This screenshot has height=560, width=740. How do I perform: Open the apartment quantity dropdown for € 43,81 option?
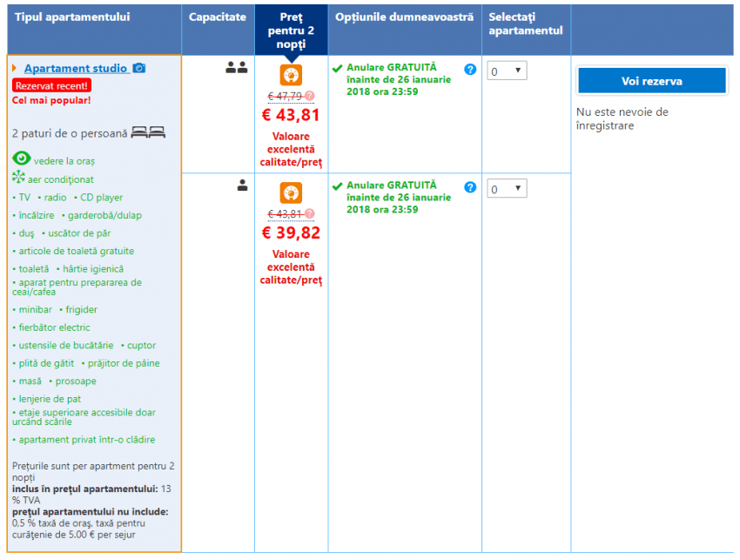coord(507,71)
